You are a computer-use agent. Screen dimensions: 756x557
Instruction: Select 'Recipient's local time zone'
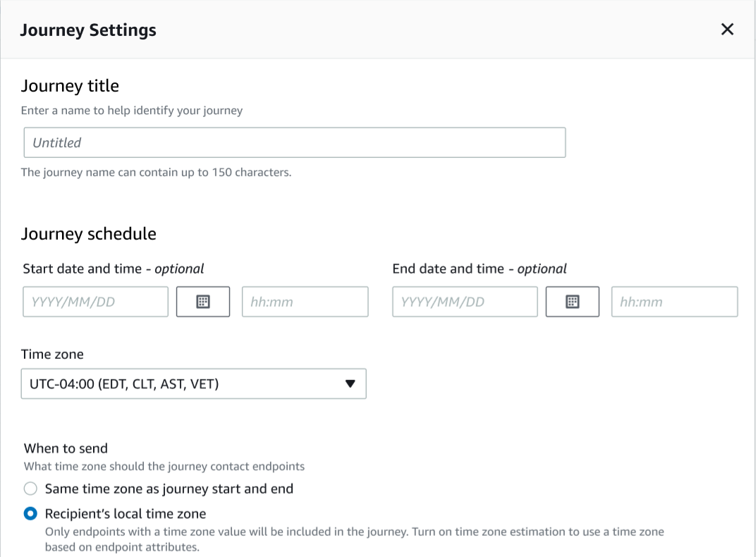[x=30, y=513]
